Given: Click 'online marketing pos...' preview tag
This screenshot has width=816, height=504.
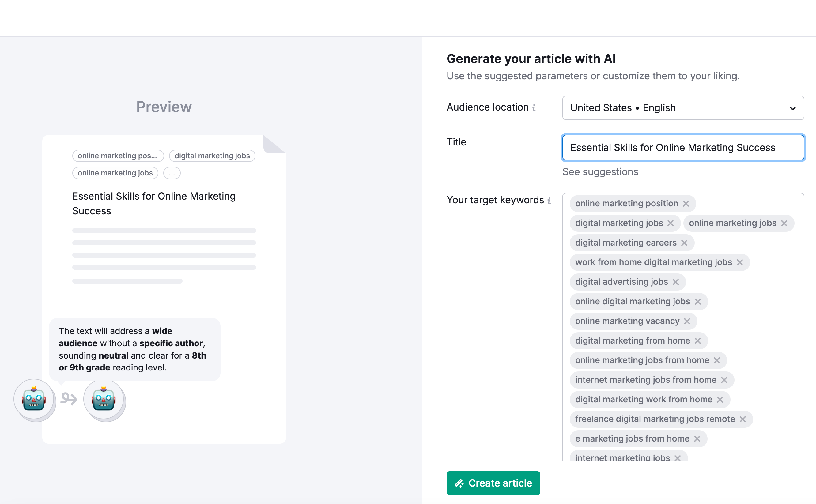Looking at the screenshot, I should (118, 156).
